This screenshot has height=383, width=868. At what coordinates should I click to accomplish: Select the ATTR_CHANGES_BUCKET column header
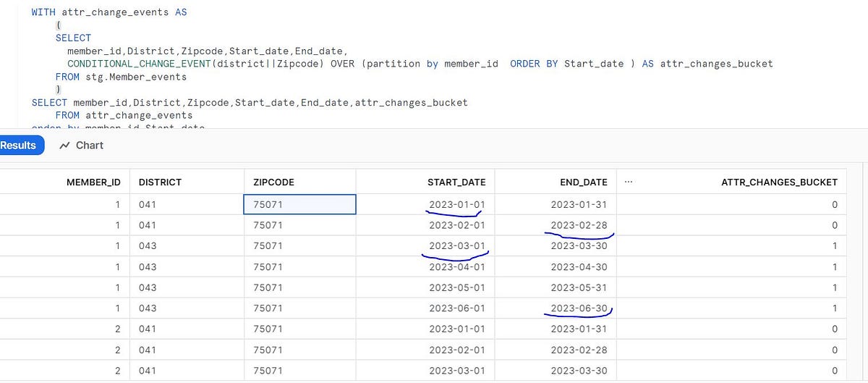coord(779,182)
